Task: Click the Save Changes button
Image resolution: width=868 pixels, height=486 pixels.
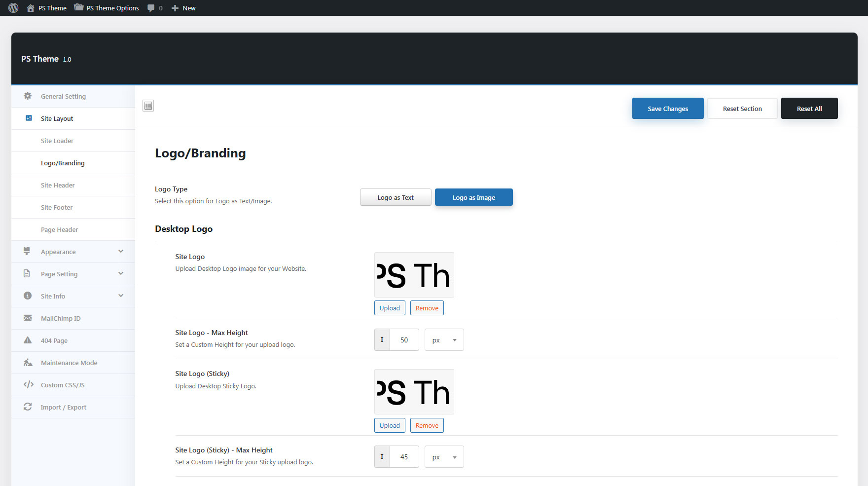Action: coord(668,109)
